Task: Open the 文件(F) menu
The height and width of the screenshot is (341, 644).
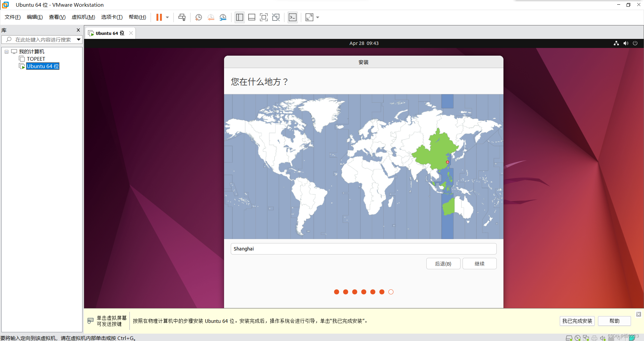Action: tap(13, 17)
